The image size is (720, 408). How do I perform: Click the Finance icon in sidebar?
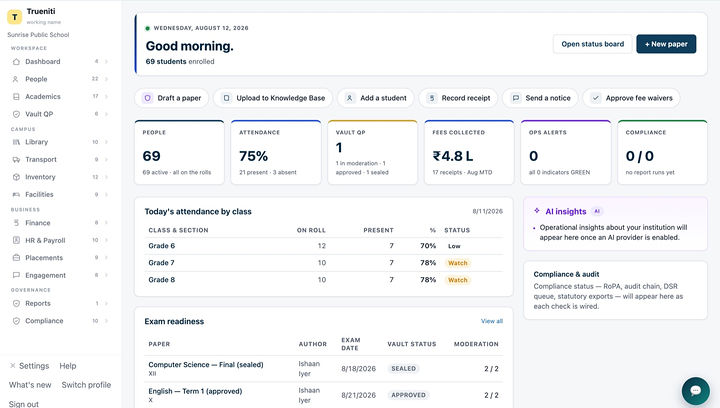point(16,223)
